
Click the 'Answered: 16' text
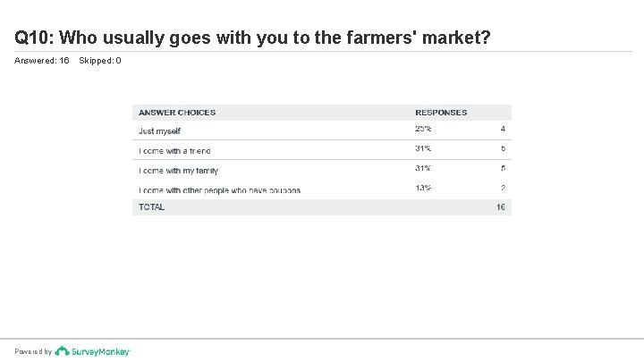pyautogui.click(x=42, y=61)
